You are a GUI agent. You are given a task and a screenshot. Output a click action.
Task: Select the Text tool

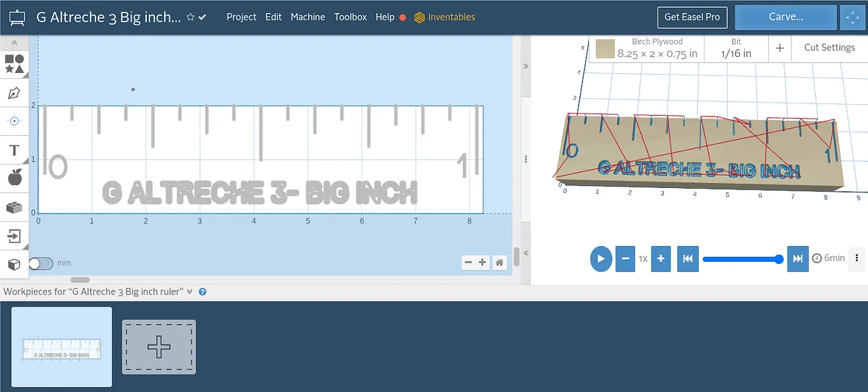14,150
